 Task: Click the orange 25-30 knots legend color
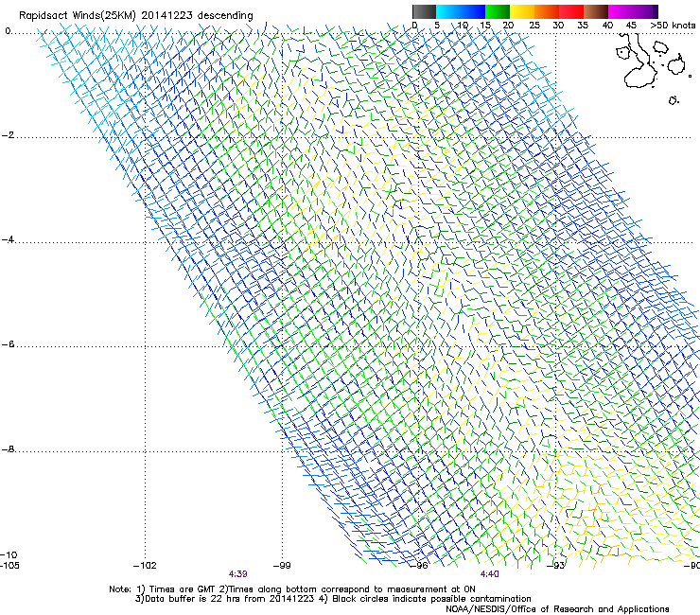coord(546,11)
